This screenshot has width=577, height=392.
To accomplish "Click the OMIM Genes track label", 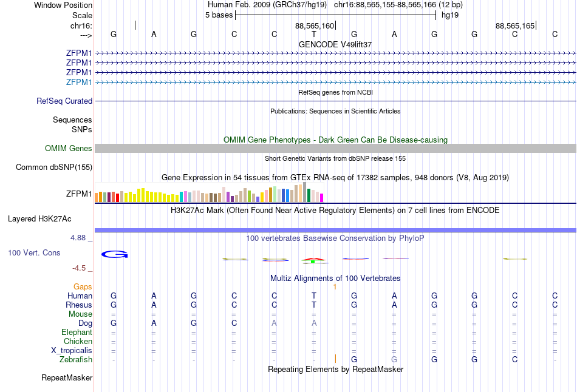I will (x=69, y=148).
